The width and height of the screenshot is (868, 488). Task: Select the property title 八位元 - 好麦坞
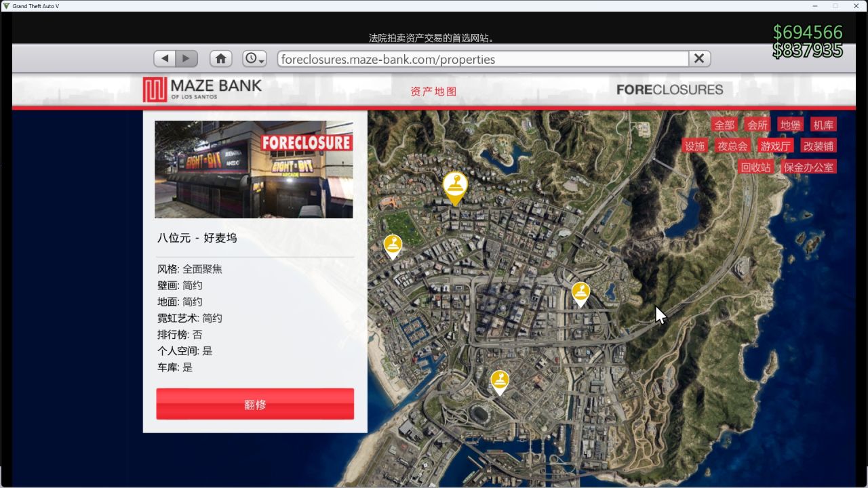[x=197, y=238]
